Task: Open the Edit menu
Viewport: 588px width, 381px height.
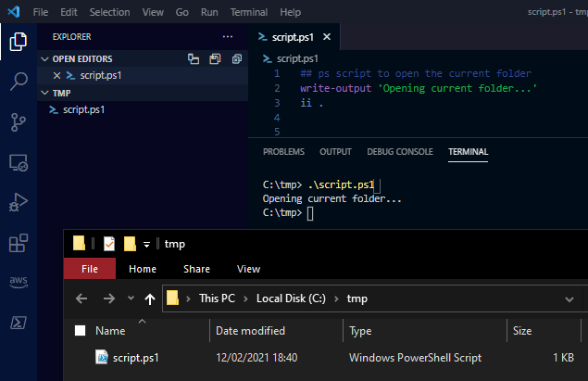Action: pyautogui.click(x=69, y=12)
